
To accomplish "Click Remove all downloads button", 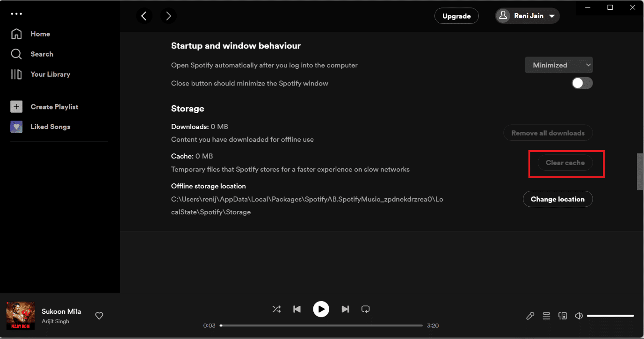I will pyautogui.click(x=548, y=133).
